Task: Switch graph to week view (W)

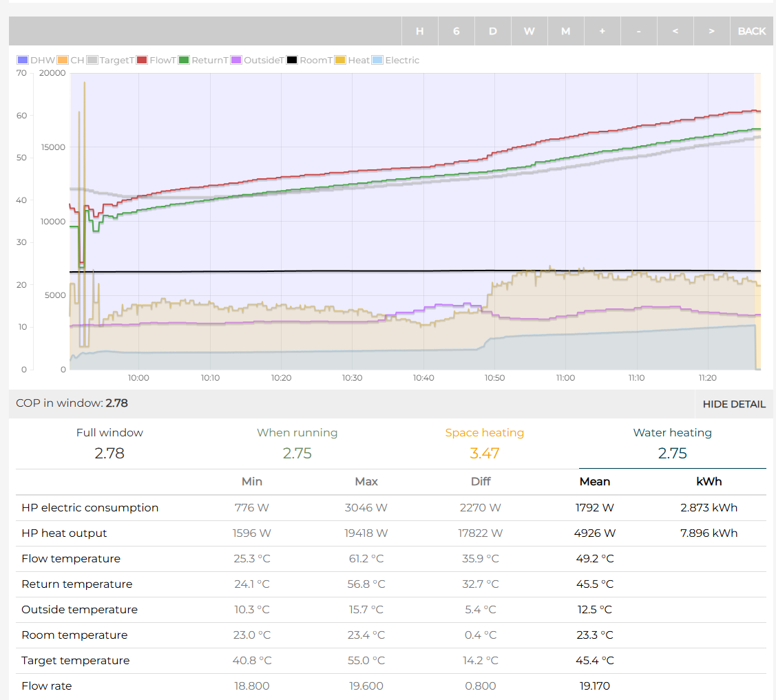Action: click(529, 31)
